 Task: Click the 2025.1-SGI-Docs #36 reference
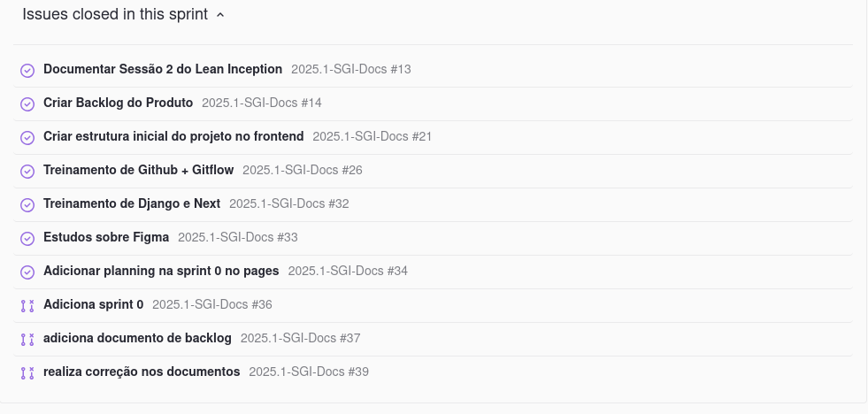coord(212,304)
